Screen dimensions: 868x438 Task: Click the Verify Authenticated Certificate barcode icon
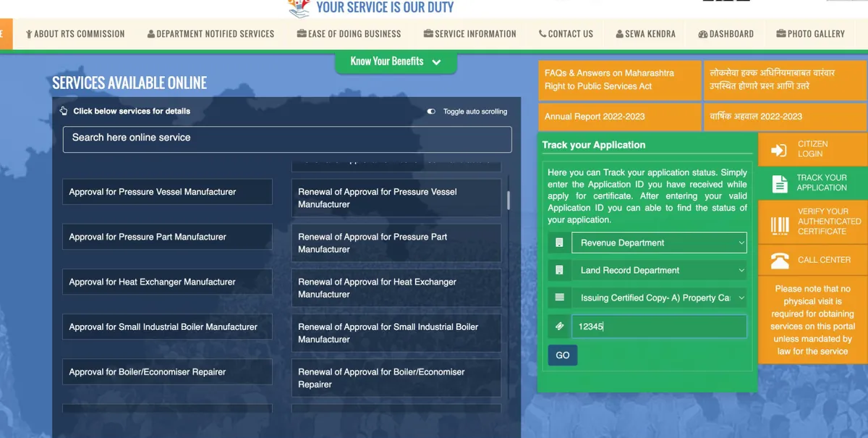point(780,225)
